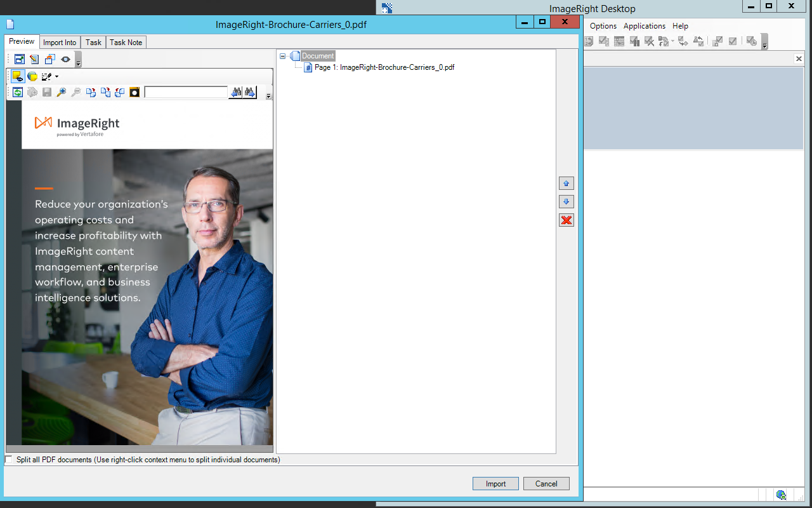Toggle the eye preview visibility icon
This screenshot has height=508, width=812.
(65, 59)
